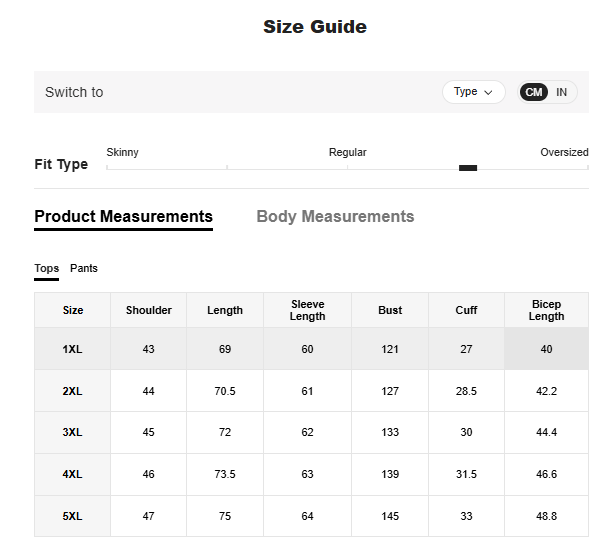
Task: Select the 2XL size row
Action: (x=72, y=391)
